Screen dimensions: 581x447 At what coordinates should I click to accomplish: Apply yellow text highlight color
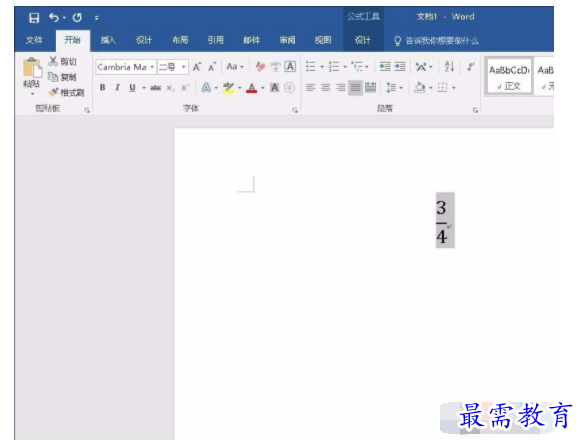[x=229, y=88]
